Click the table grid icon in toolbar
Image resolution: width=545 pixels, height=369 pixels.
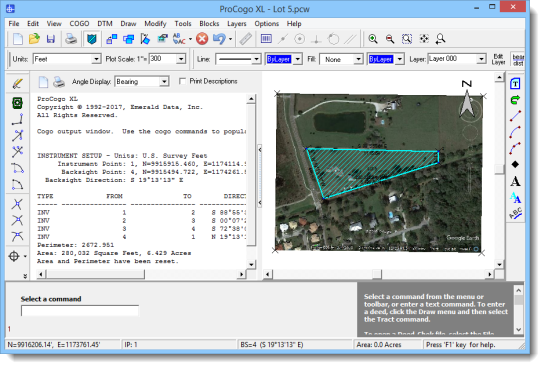[266, 39]
